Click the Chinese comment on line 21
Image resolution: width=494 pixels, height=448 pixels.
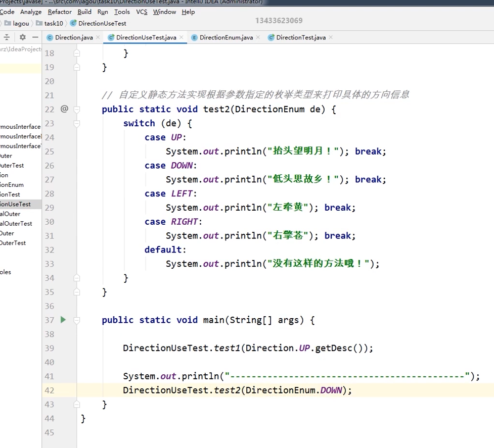pos(255,94)
